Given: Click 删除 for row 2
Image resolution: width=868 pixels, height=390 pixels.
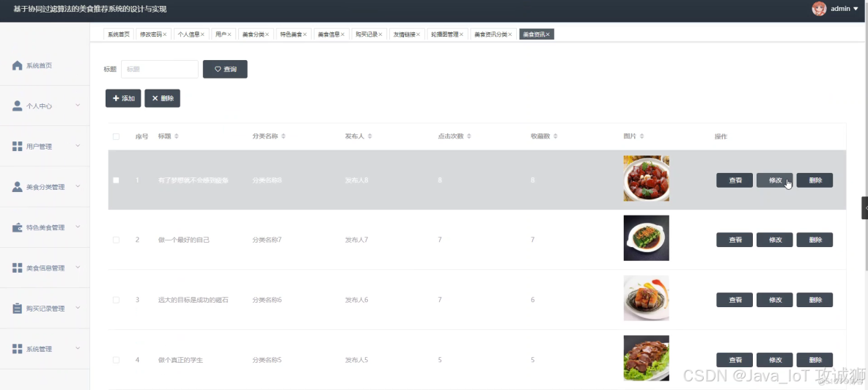Looking at the screenshot, I should 814,240.
